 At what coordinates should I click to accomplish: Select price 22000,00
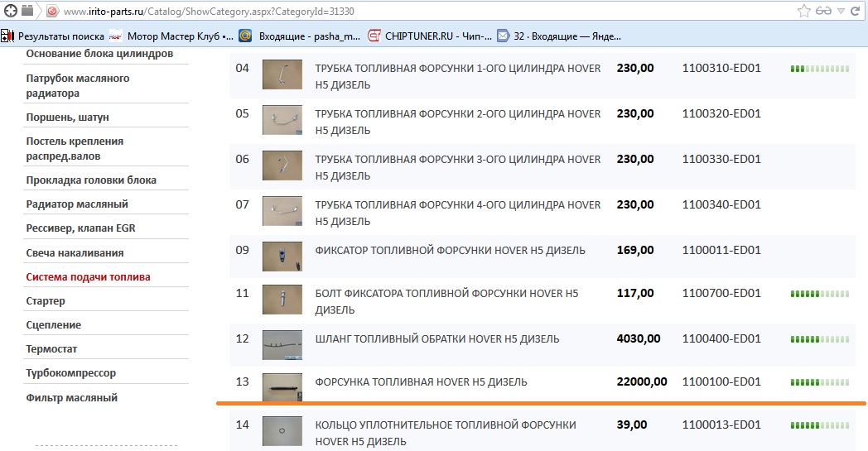pos(642,381)
